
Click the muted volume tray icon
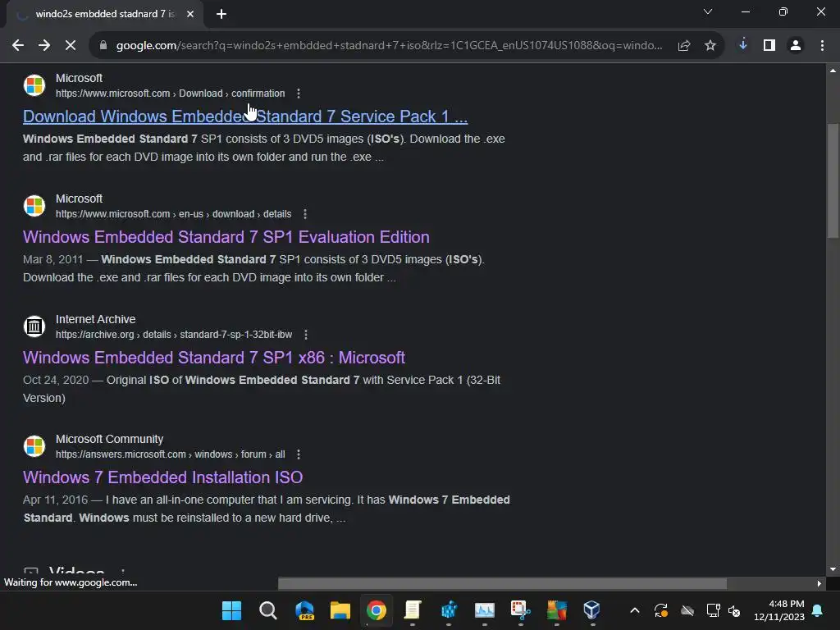click(734, 610)
